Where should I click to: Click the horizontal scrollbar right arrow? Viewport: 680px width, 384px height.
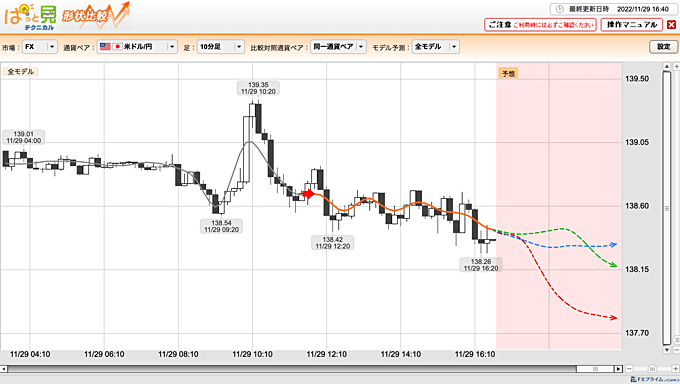618,369
